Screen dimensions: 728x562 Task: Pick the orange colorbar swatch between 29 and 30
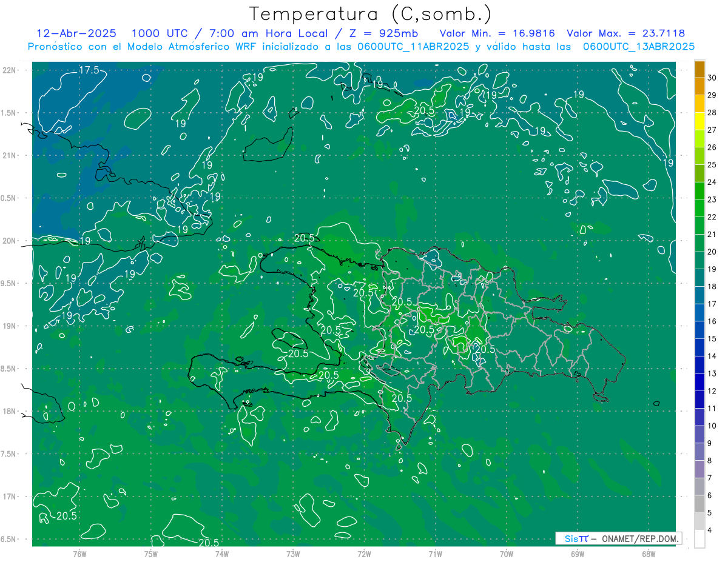pos(699,86)
